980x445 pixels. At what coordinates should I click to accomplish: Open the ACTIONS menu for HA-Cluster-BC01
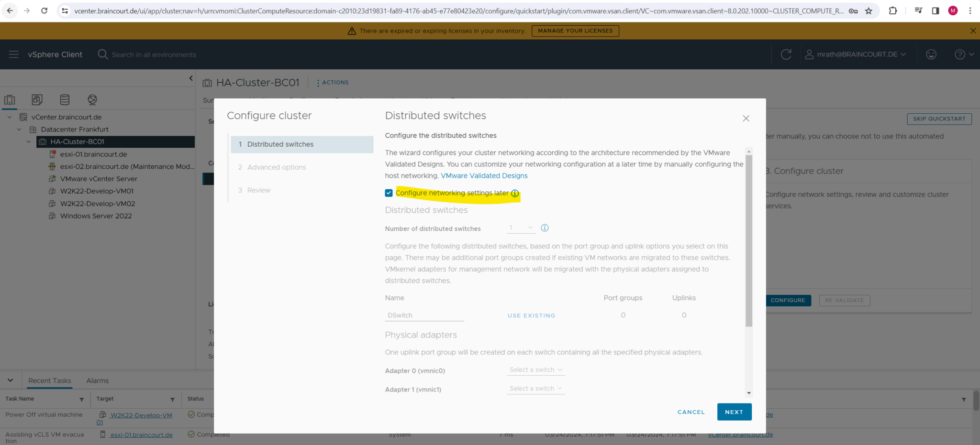pyautogui.click(x=332, y=82)
